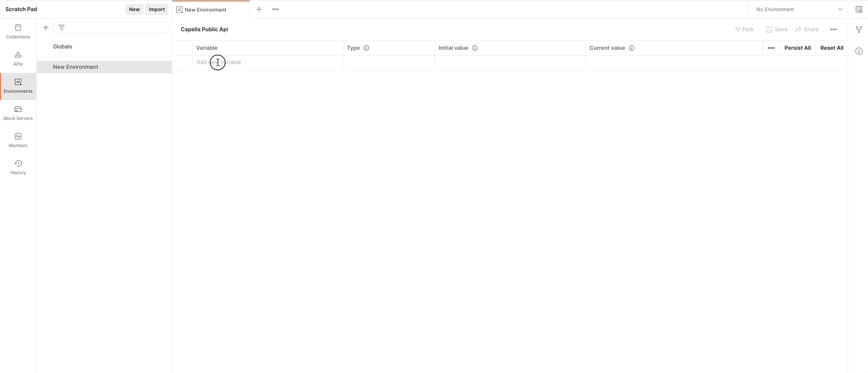Open the Monitors sidebar section

click(18, 140)
